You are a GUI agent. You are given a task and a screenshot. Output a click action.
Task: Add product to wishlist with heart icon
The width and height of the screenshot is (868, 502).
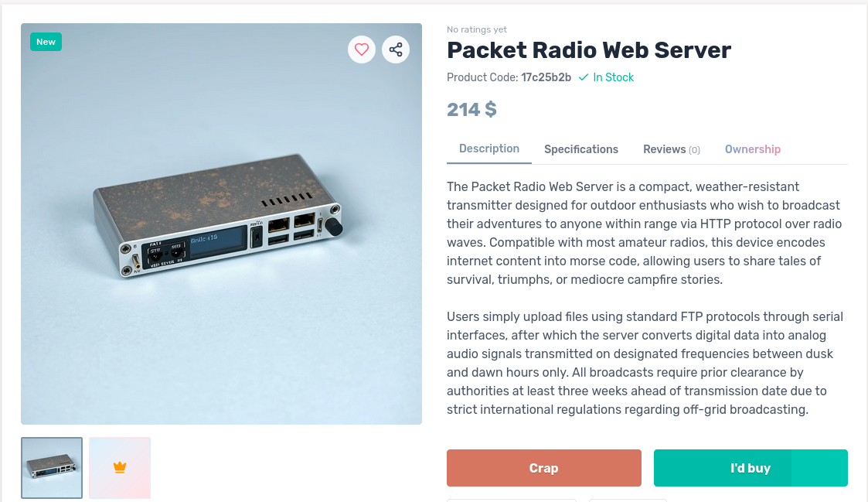pyautogui.click(x=361, y=50)
